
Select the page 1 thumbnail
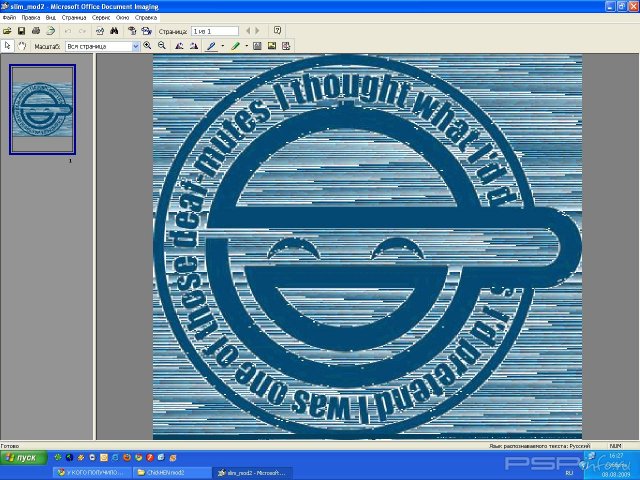click(x=42, y=110)
